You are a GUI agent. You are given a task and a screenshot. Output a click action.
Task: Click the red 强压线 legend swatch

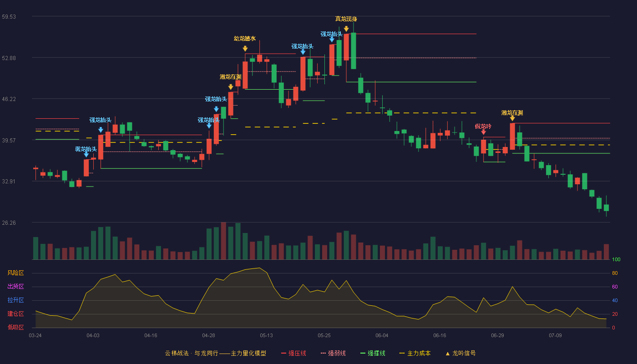[x=284, y=353]
